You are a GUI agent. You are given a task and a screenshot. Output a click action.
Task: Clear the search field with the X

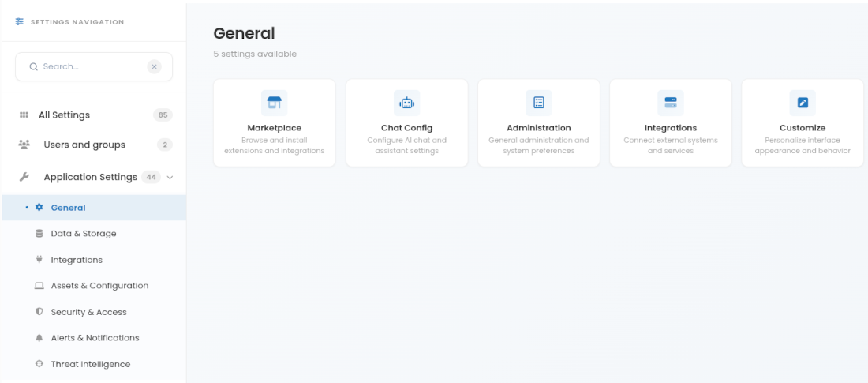pos(155,66)
